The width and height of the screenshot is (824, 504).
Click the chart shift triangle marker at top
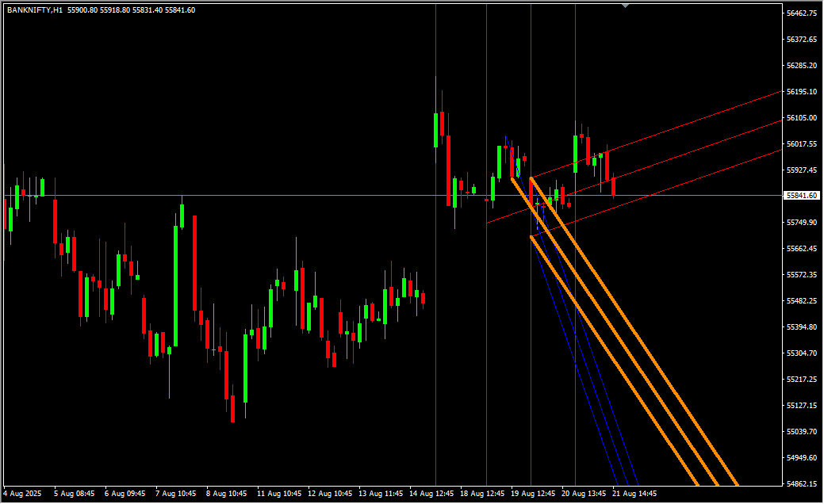coord(626,6)
